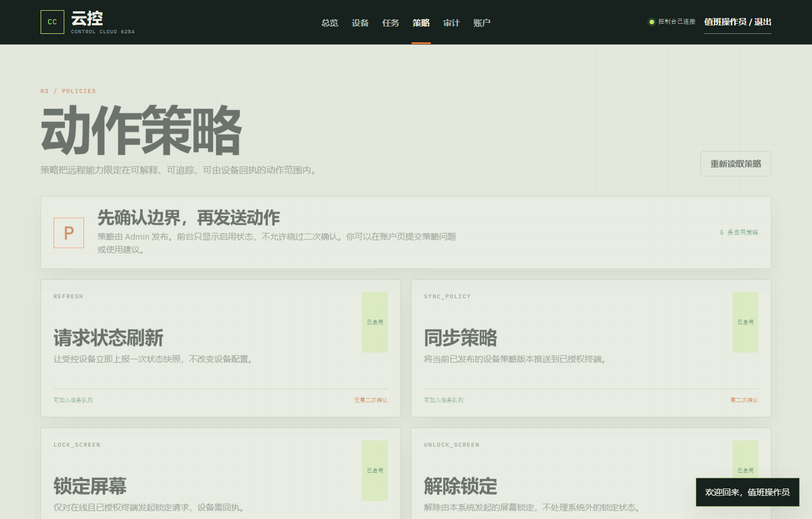Click 已启用 badge on 同步策略 card
Screen dimensions: 812x519
(745, 322)
